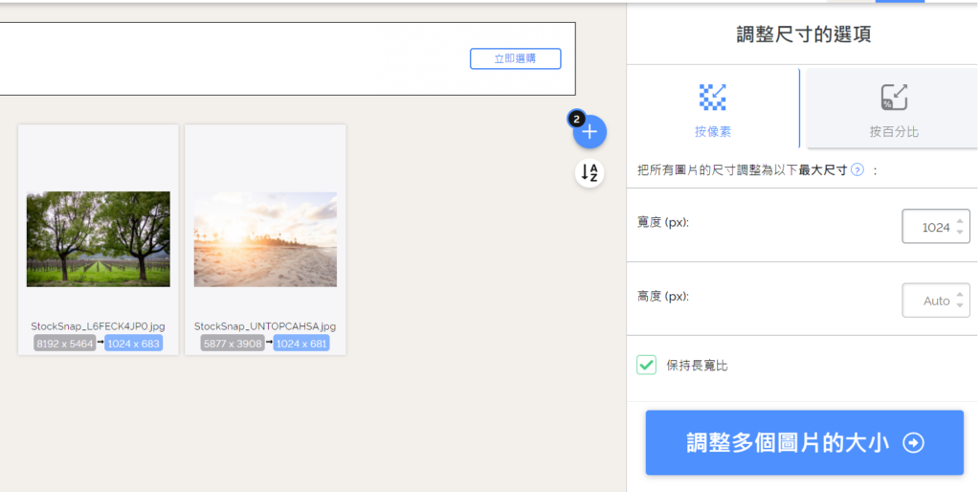Click the blue plus add-images button
Screen dimensions: 980x492
tap(590, 132)
